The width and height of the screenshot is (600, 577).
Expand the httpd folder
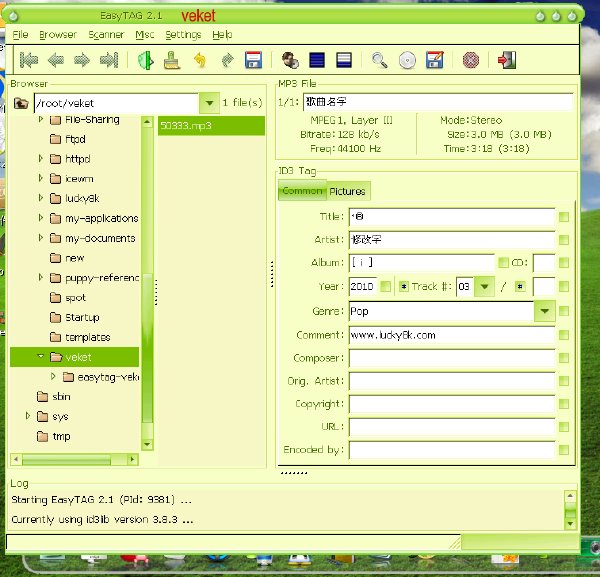point(41,158)
